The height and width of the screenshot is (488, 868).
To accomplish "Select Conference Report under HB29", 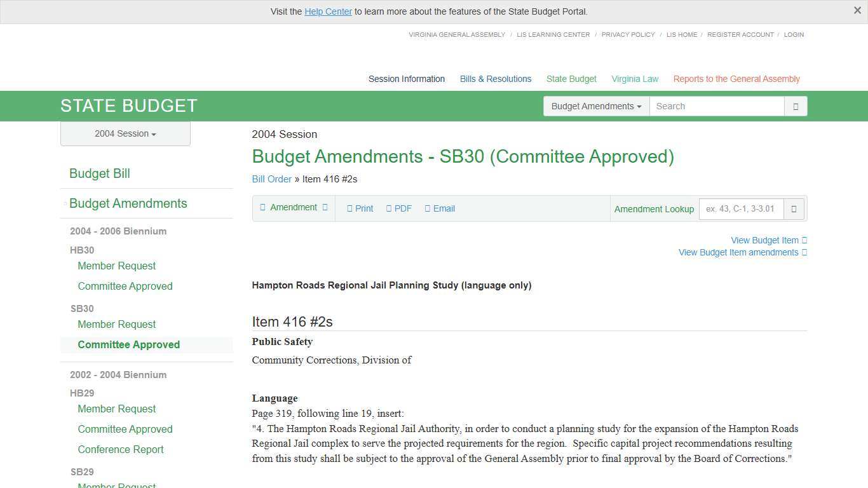I will click(x=120, y=449).
